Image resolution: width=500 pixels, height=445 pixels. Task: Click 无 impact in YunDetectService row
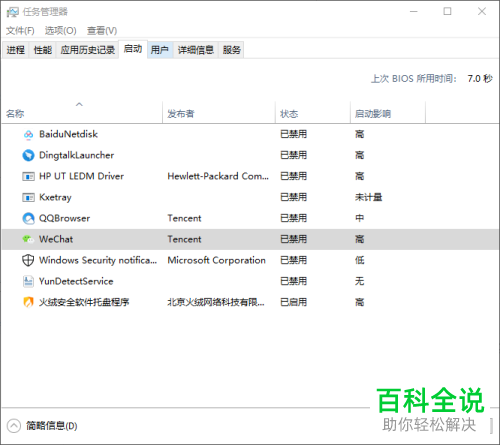click(x=360, y=281)
